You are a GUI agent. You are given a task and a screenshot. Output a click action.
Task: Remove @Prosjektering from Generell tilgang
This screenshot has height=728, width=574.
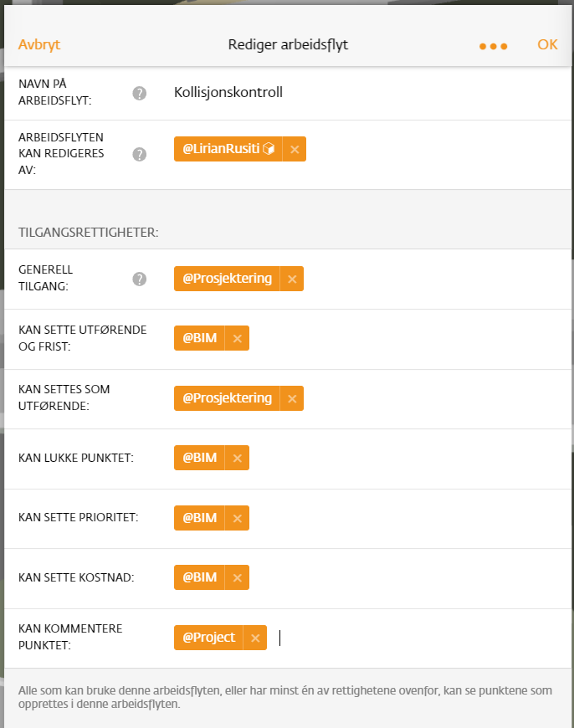292,279
